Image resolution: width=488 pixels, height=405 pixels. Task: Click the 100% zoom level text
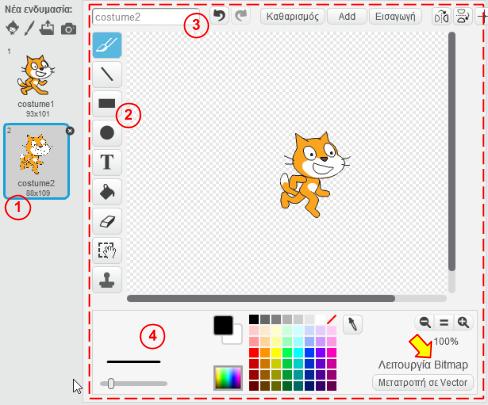tap(446, 341)
